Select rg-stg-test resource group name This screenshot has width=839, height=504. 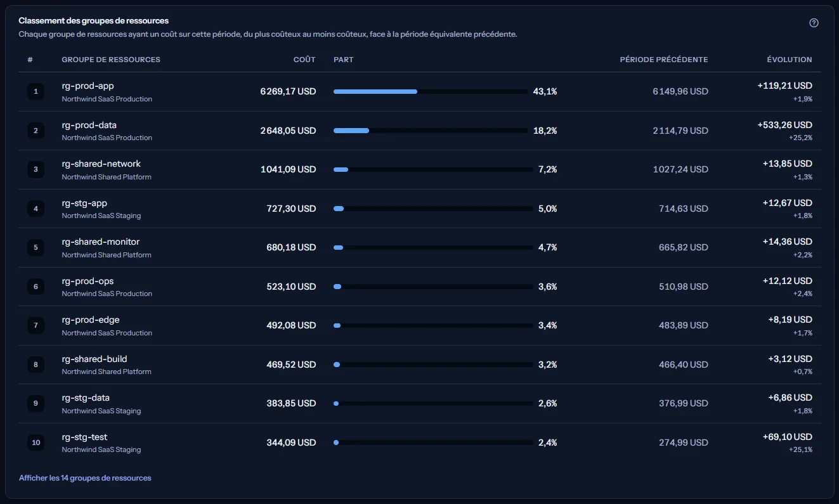pos(85,437)
